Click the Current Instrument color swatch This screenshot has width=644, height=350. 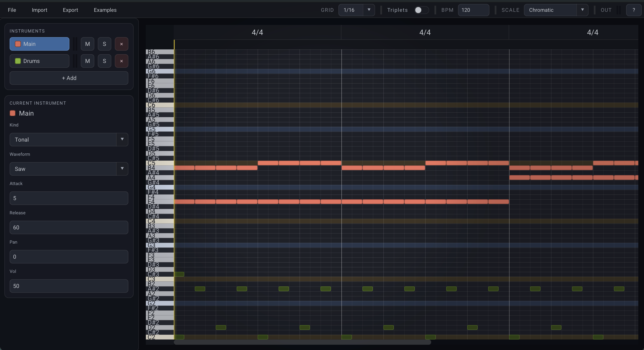pyautogui.click(x=12, y=113)
